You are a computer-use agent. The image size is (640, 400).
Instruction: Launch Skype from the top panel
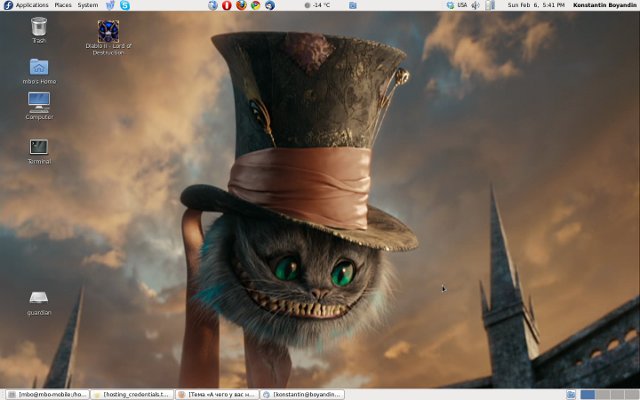pos(125,5)
